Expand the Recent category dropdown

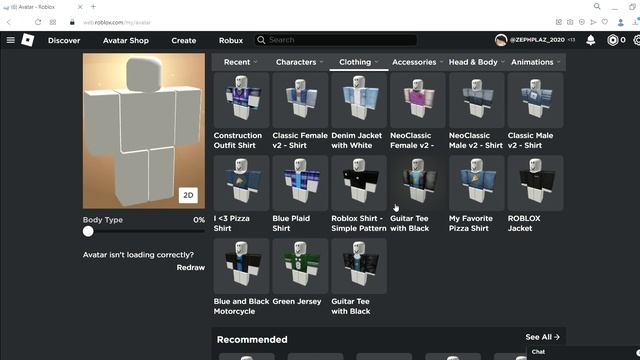pyautogui.click(x=241, y=62)
